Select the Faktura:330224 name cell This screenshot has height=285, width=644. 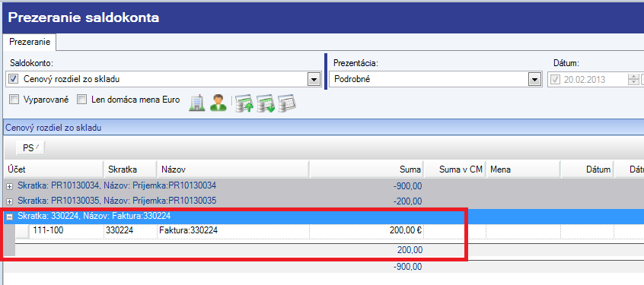pos(233,231)
